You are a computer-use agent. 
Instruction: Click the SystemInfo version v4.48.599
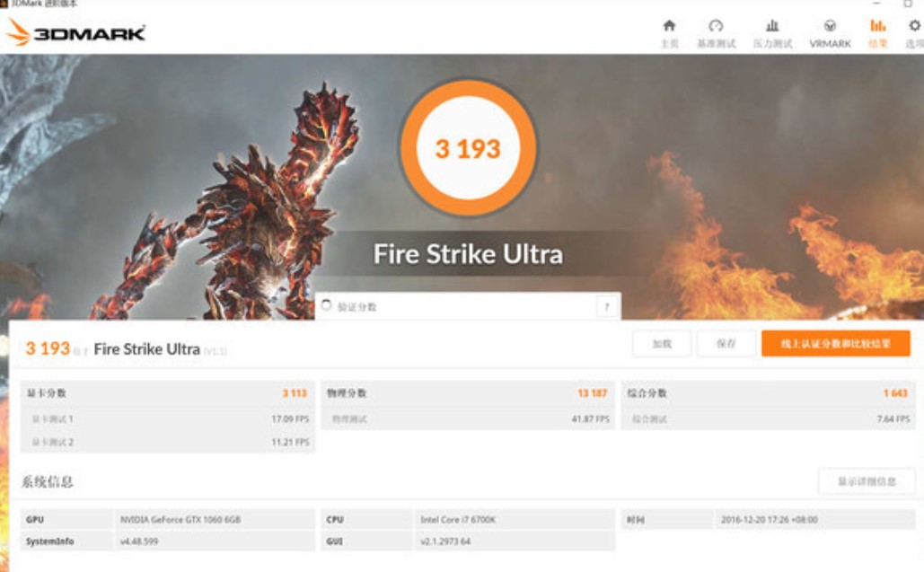click(x=139, y=541)
